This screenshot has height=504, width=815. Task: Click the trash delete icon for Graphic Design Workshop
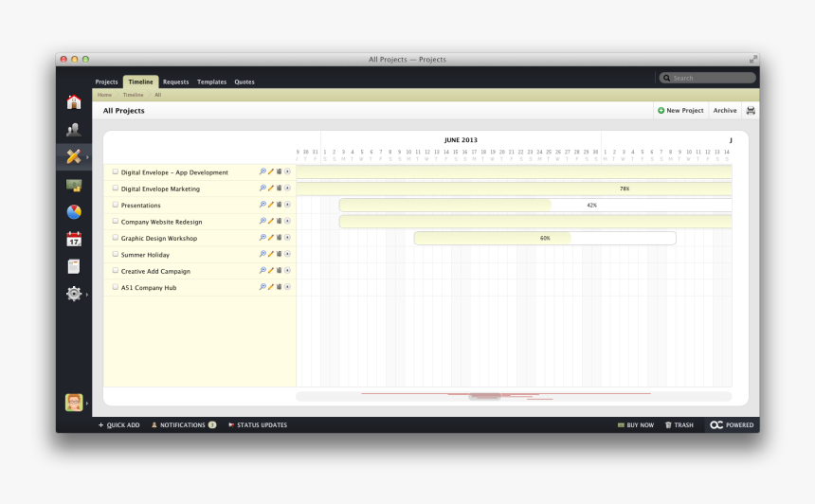click(279, 238)
